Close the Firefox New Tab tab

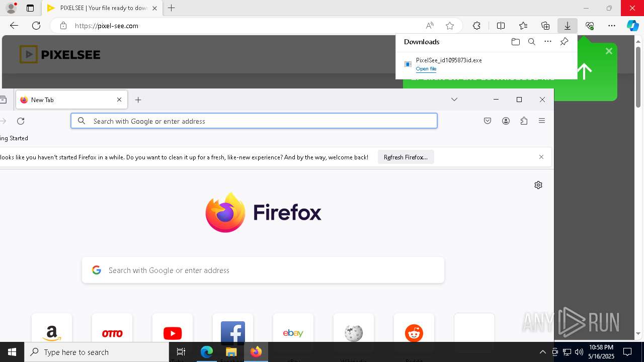point(119,100)
